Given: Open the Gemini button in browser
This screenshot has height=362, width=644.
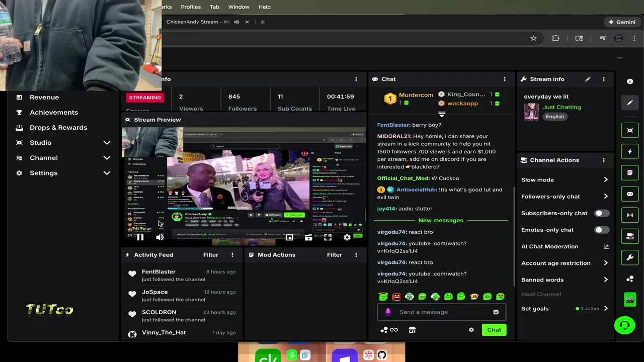Looking at the screenshot, I should [x=622, y=22].
